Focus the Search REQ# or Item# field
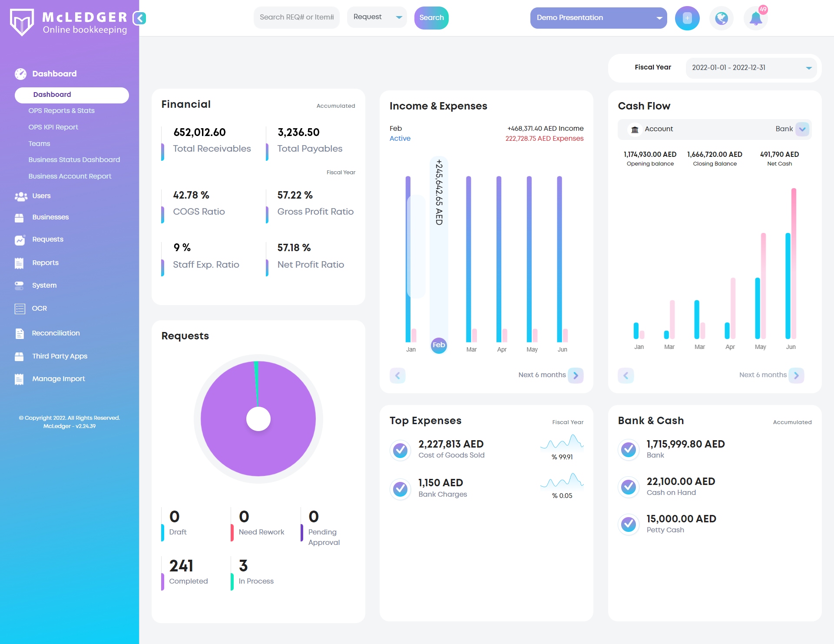The image size is (834, 644). (x=297, y=17)
